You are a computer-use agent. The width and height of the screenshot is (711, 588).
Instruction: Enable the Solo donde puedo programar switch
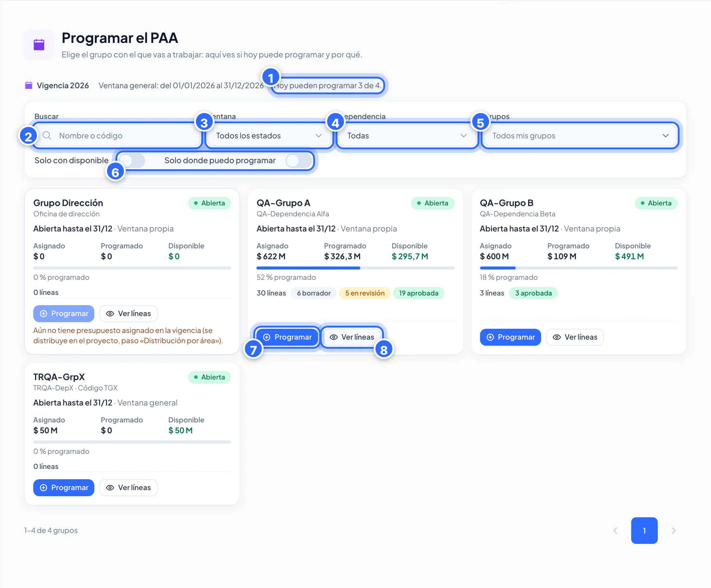tap(299, 160)
